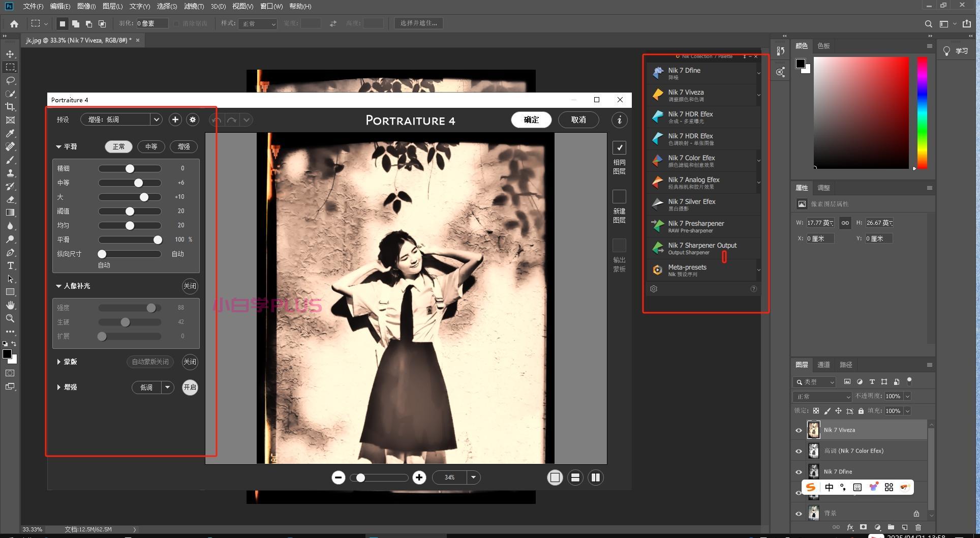Open the 滤镜(T) menu
Viewport: 980px width, 538px height.
point(194,6)
